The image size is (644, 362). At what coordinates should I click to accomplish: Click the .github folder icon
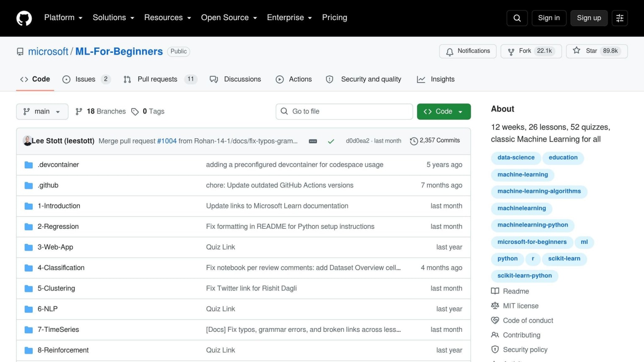(29, 186)
